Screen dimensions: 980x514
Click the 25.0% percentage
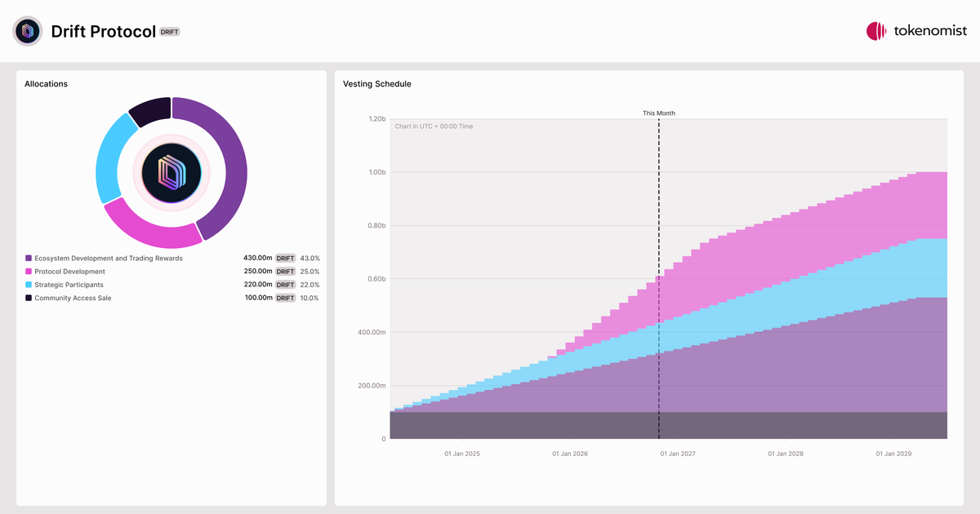click(x=310, y=272)
